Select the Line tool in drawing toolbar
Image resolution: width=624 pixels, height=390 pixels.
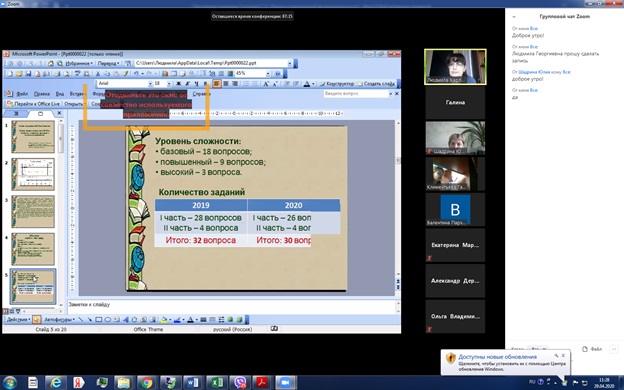(x=81, y=320)
